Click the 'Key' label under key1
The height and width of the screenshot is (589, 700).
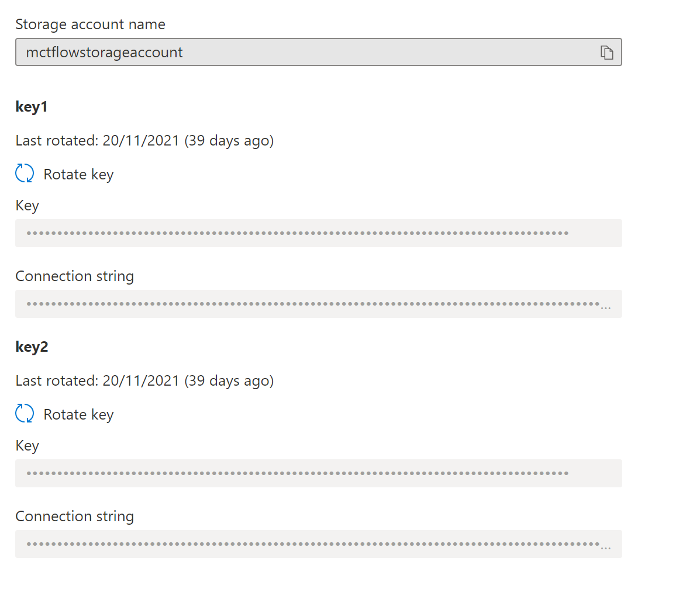(27, 206)
